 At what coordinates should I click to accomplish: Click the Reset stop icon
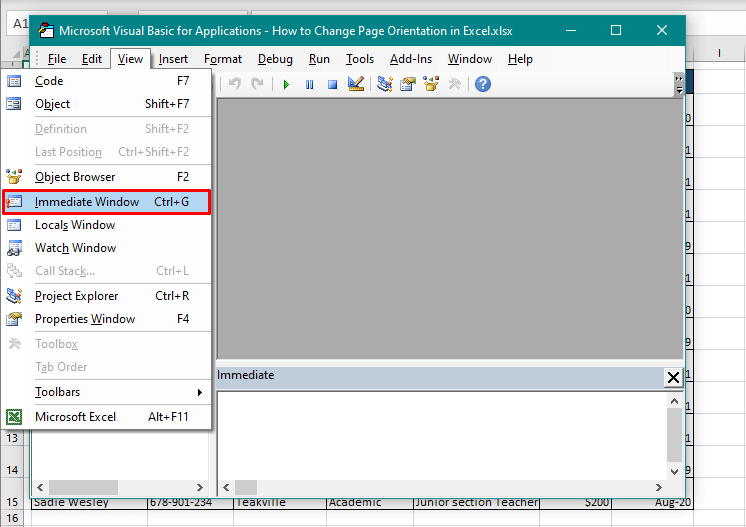click(333, 85)
